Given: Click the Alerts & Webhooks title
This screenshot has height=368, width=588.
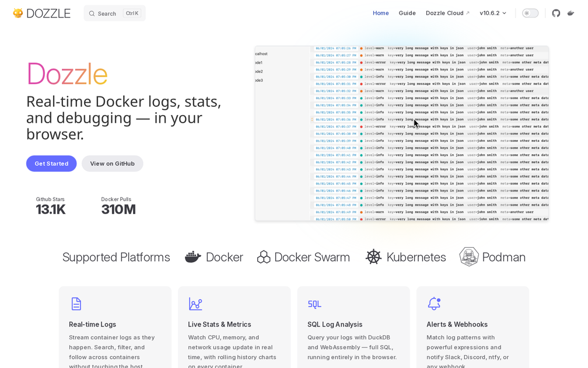Looking at the screenshot, I should point(457,324).
